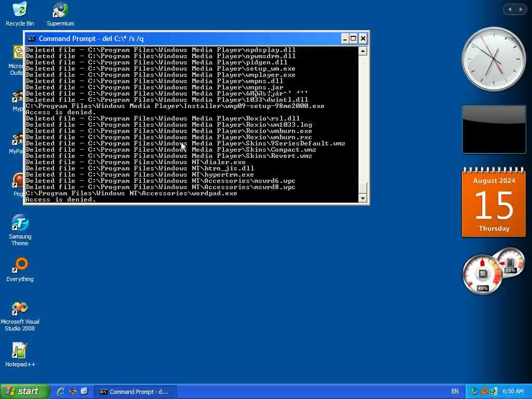Click the network monitor tray icon
Image resolution: width=532 pixels, height=399 pixels.
[494, 391]
